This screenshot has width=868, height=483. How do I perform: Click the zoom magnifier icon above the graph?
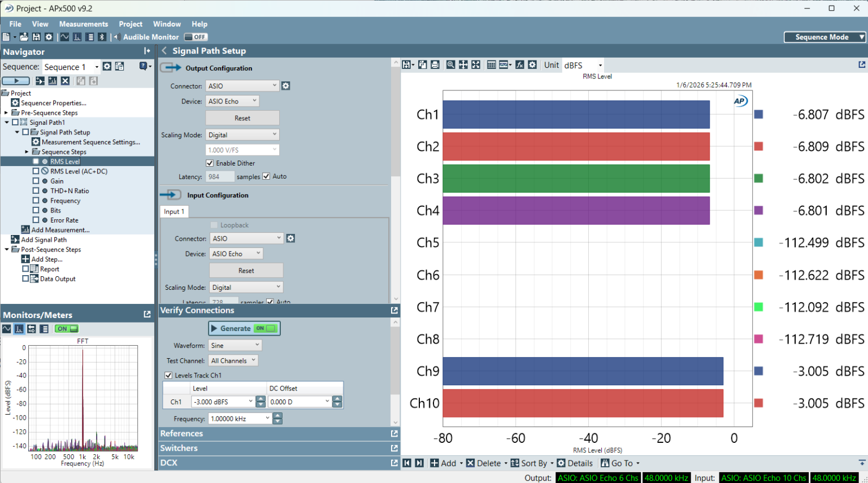point(450,65)
